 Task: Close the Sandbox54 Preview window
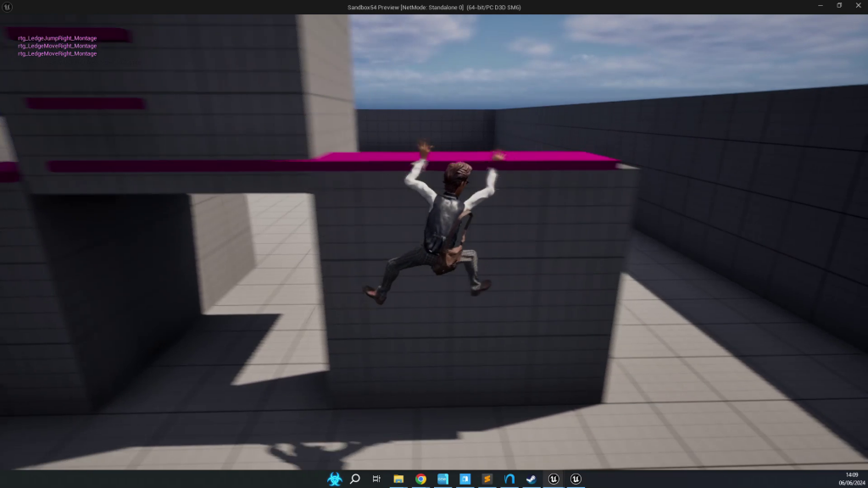pos(858,6)
